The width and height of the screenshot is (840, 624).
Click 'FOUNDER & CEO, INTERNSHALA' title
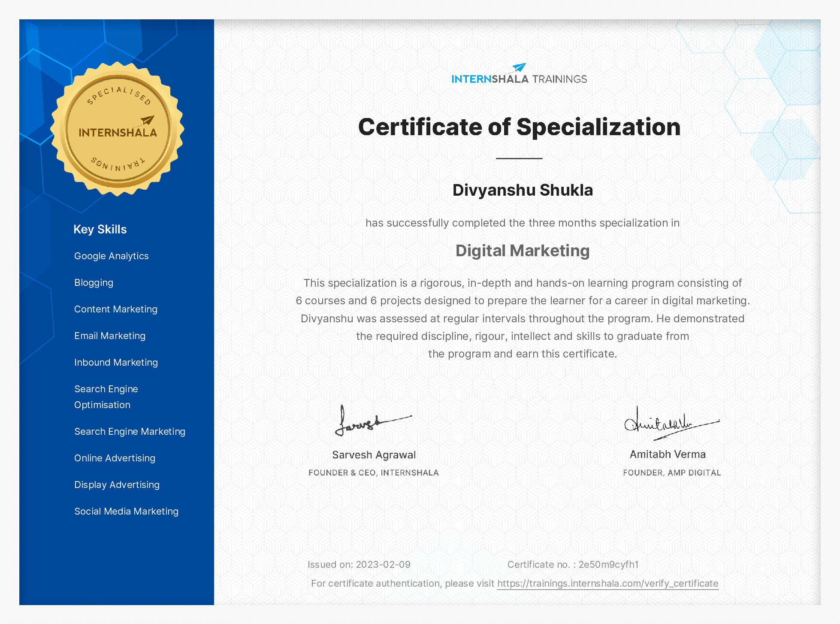(374, 473)
